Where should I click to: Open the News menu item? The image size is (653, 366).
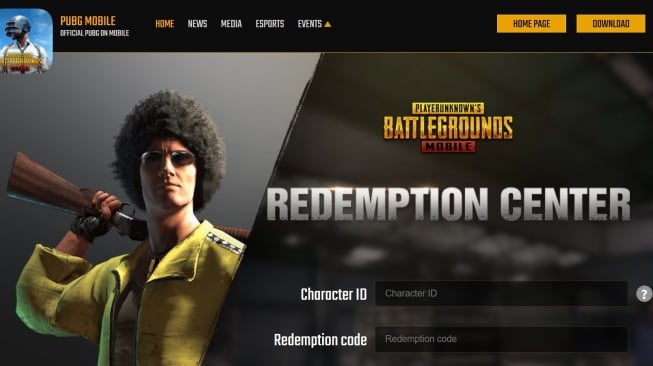pyautogui.click(x=197, y=24)
